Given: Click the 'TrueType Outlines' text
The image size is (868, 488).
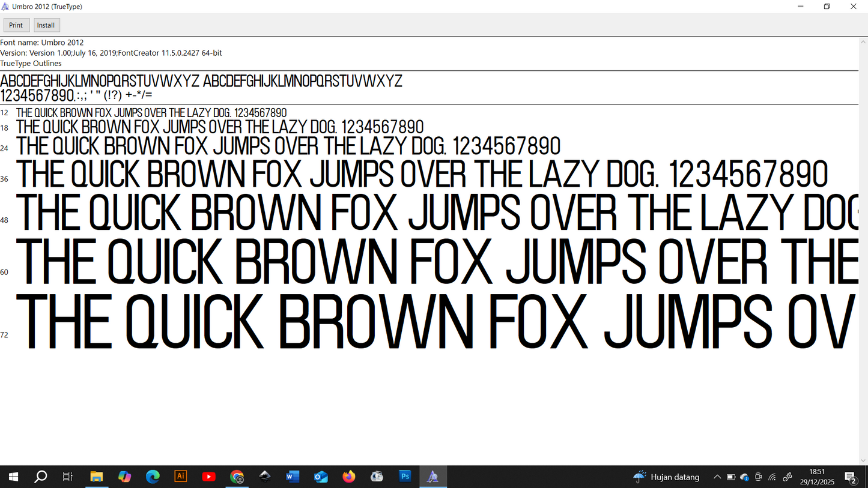Looking at the screenshot, I should coord(31,63).
